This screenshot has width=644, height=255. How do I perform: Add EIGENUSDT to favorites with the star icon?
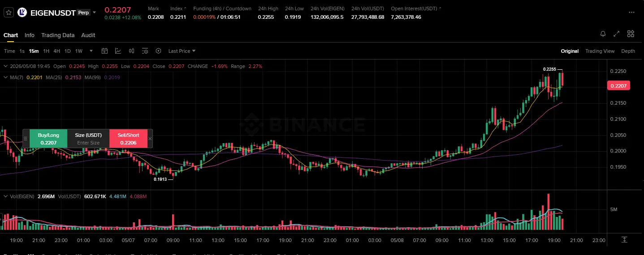click(x=8, y=13)
